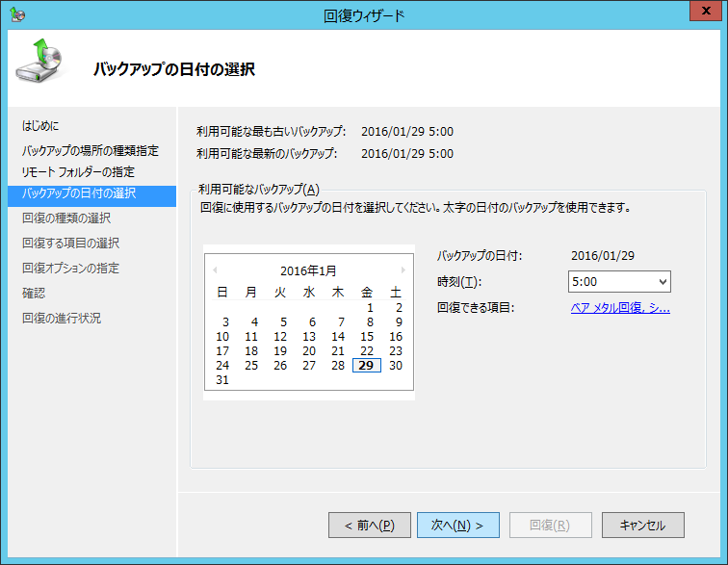Open the 時刻 time dropdown
728x565 pixels.
[619, 281]
